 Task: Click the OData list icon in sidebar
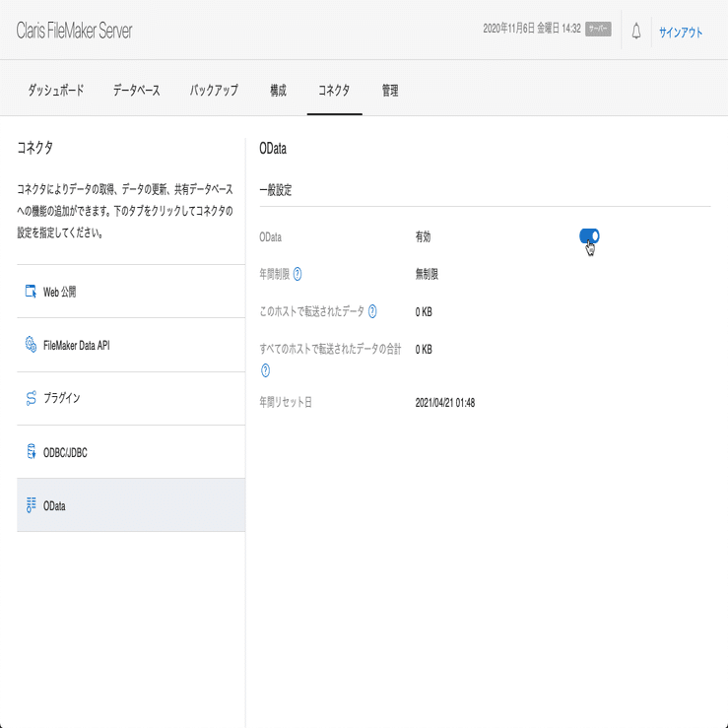tap(31, 505)
